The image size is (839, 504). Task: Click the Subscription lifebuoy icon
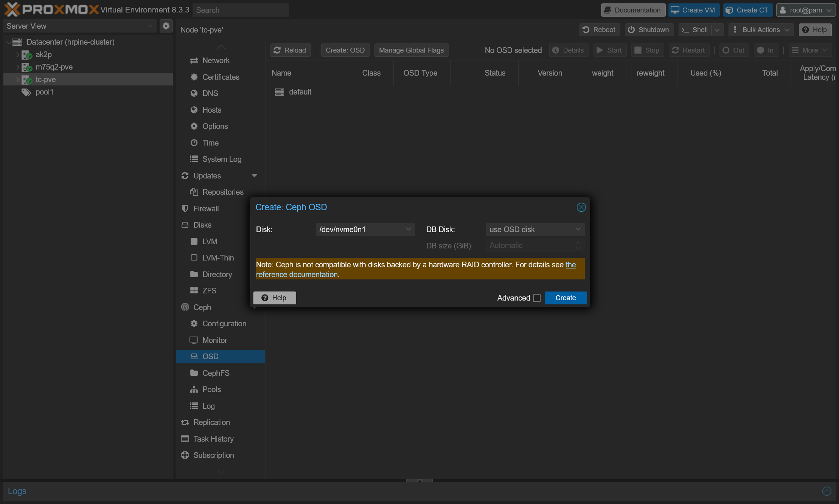coord(185,455)
